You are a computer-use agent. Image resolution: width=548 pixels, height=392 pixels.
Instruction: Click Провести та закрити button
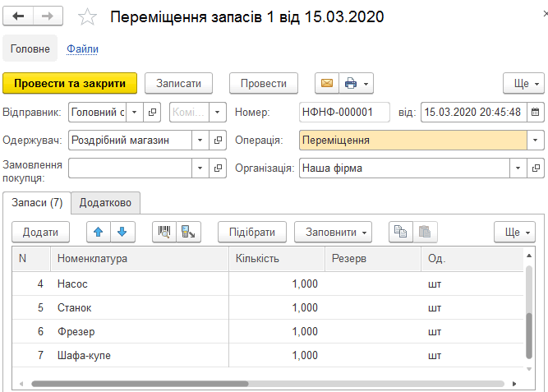tap(70, 83)
